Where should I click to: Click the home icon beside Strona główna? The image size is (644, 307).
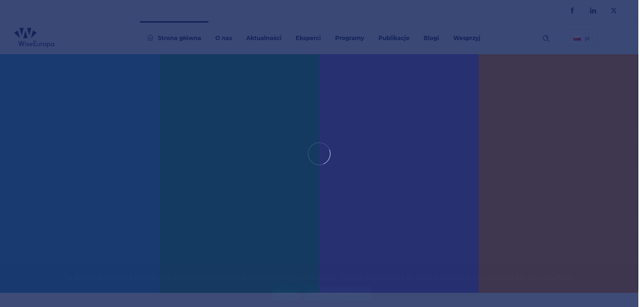[150, 38]
